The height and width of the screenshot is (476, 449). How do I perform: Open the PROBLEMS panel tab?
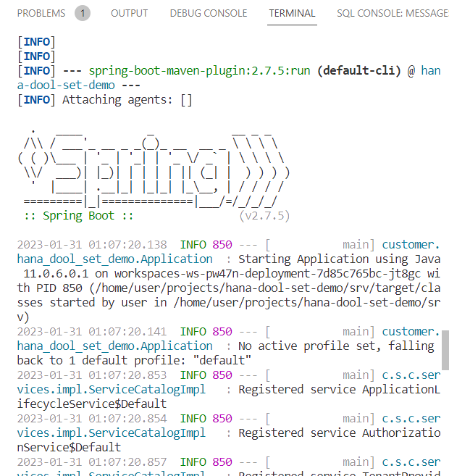pos(41,13)
